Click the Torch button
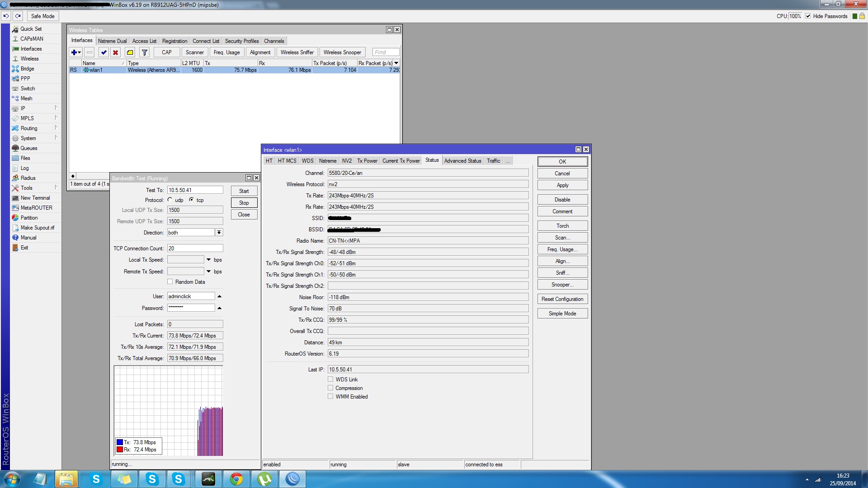Image resolution: width=868 pixels, height=488 pixels. pos(562,226)
